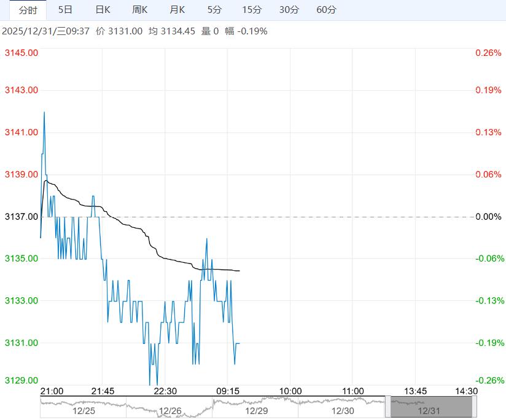Switch to the 分时 intraday tab
This screenshot has width=506, height=420.
pyautogui.click(x=28, y=10)
